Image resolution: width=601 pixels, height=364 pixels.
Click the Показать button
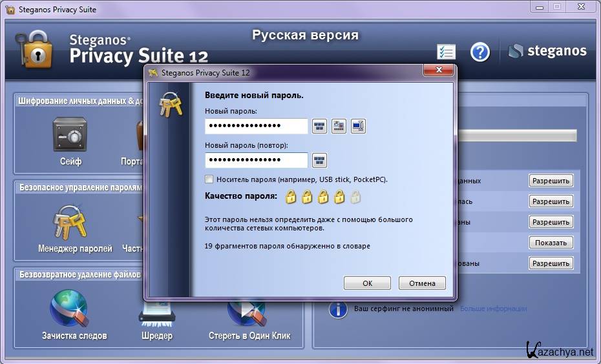[551, 243]
